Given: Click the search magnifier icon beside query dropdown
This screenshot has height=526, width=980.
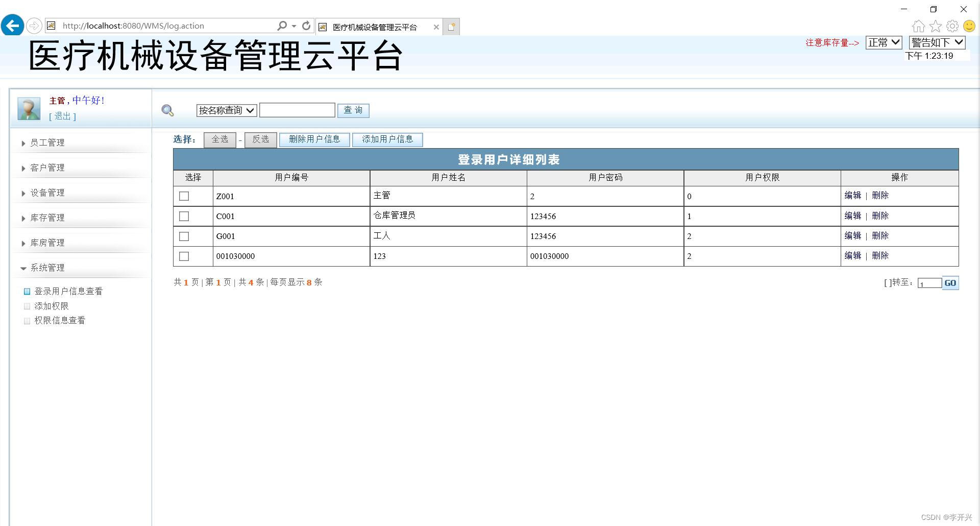Looking at the screenshot, I should [167, 110].
